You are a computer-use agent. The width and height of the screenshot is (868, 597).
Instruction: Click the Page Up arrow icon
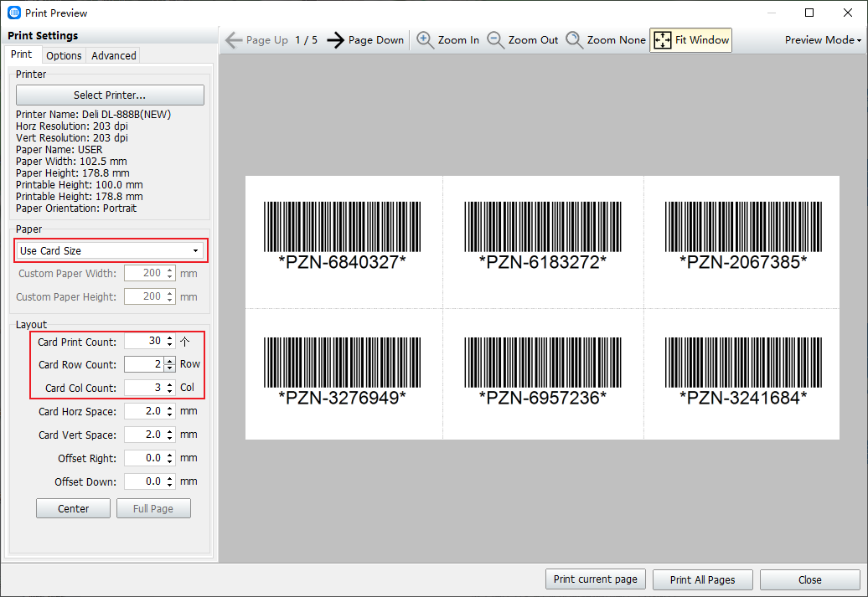234,40
